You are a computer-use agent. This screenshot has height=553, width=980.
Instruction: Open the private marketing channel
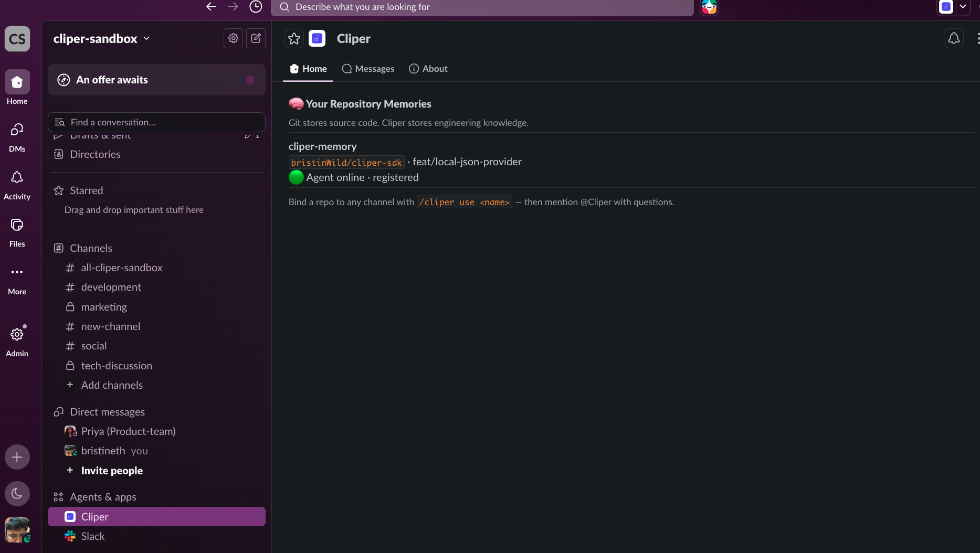point(156,307)
